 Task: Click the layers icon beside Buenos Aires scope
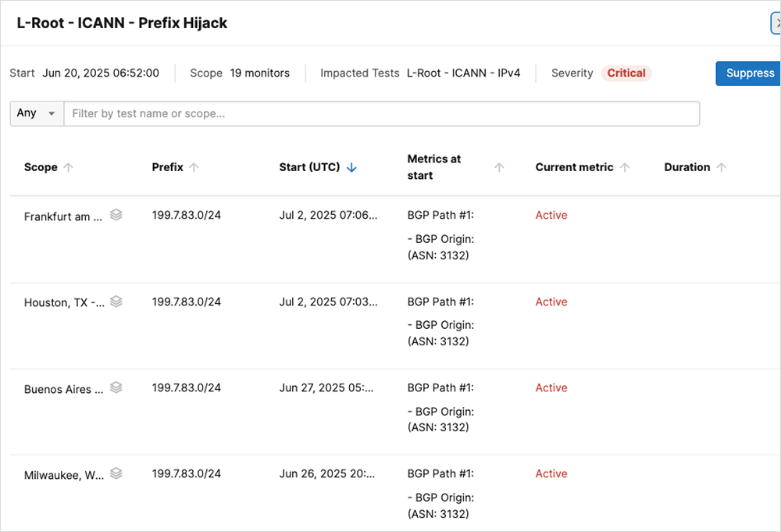(x=116, y=387)
